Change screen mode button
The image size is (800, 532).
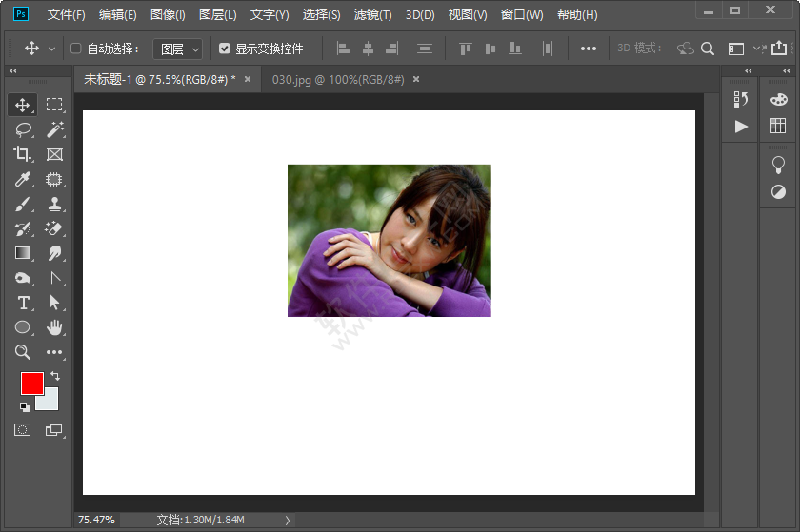pos(54,429)
